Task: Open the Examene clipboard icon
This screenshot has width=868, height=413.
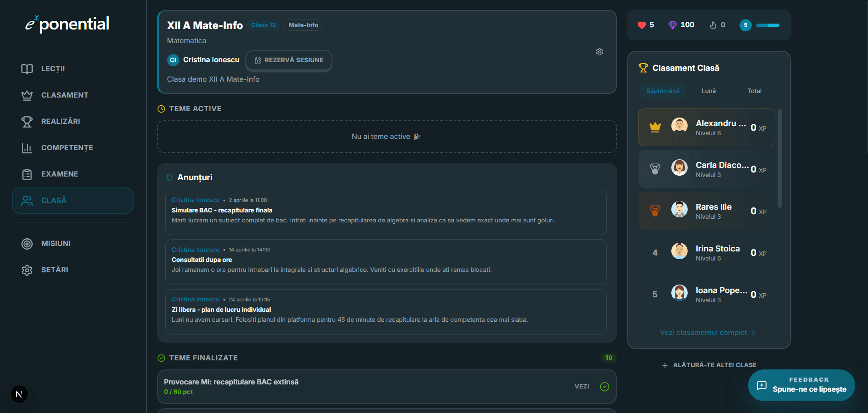Action: pyautogui.click(x=27, y=174)
